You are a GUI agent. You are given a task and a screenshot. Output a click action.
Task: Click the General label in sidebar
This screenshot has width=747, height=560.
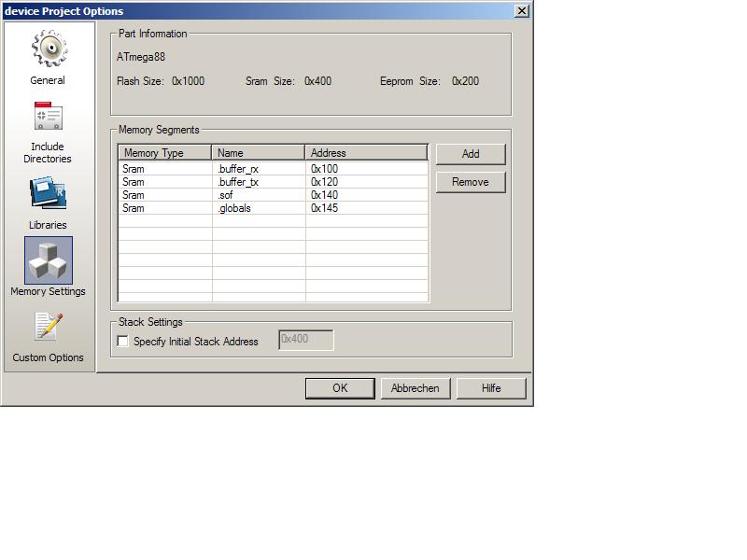[48, 80]
